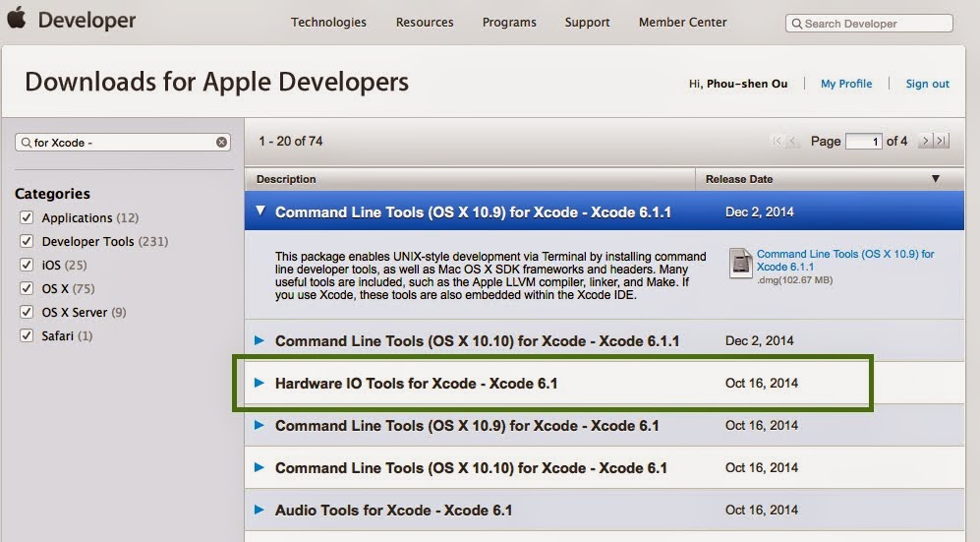The width and height of the screenshot is (980, 542).
Task: Open the Resources menu
Action: [x=425, y=23]
